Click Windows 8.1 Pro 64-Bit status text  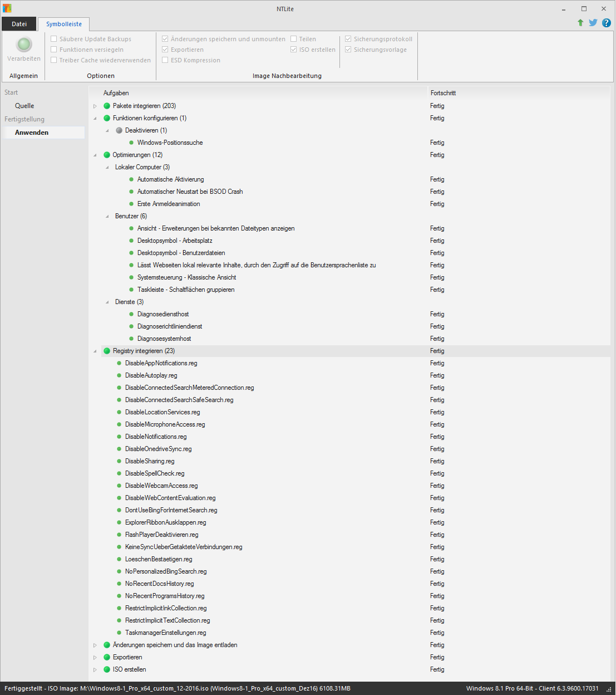533,688
